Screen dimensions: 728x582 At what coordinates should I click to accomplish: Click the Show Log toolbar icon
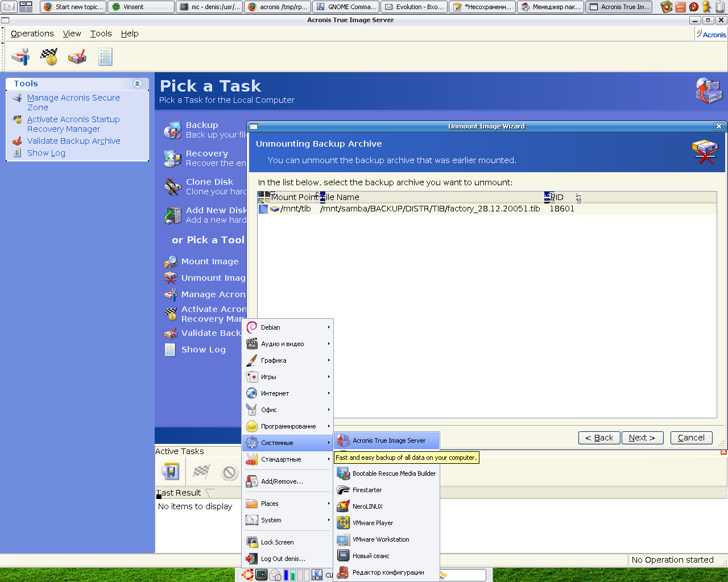[x=105, y=57]
